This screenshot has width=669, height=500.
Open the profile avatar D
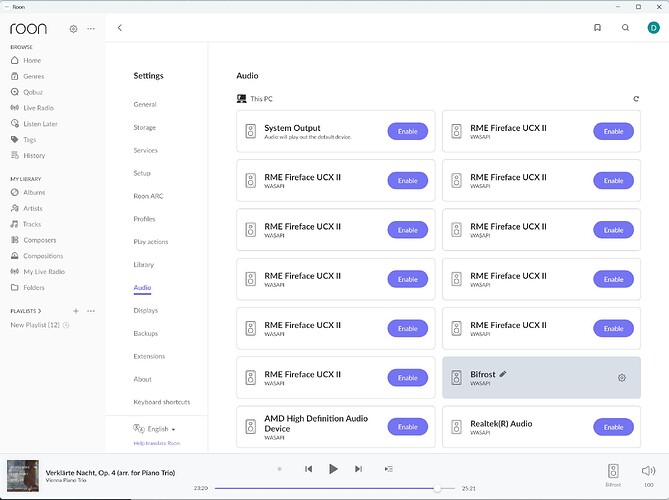coord(653,28)
